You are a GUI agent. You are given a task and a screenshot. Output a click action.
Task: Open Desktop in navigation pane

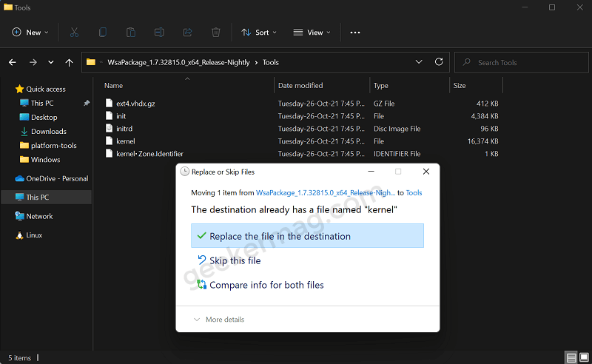tap(44, 118)
